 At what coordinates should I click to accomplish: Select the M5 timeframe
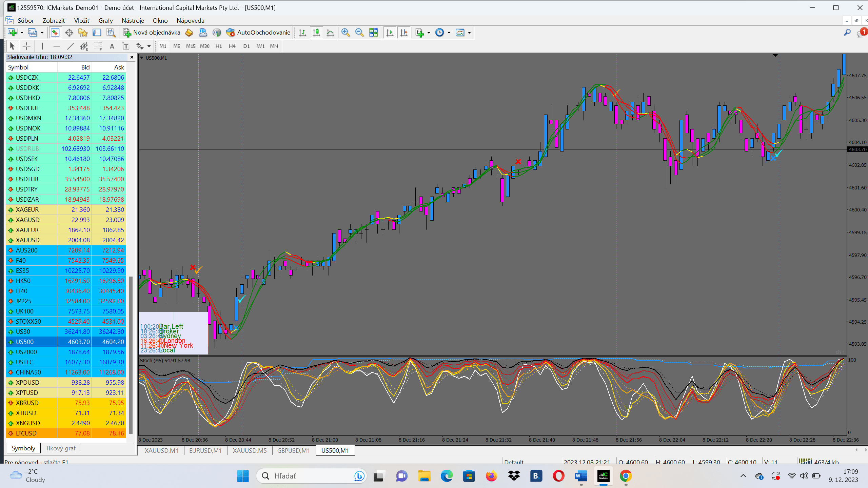point(177,46)
